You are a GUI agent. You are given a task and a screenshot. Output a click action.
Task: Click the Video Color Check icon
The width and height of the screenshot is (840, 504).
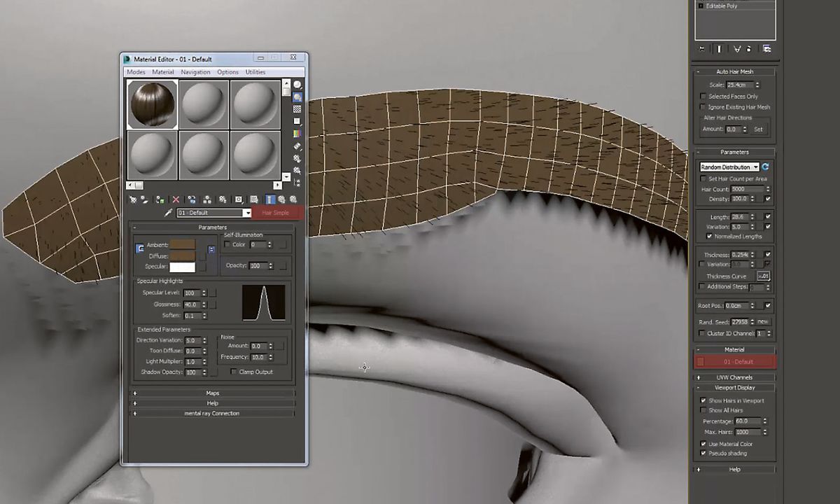coord(297,134)
